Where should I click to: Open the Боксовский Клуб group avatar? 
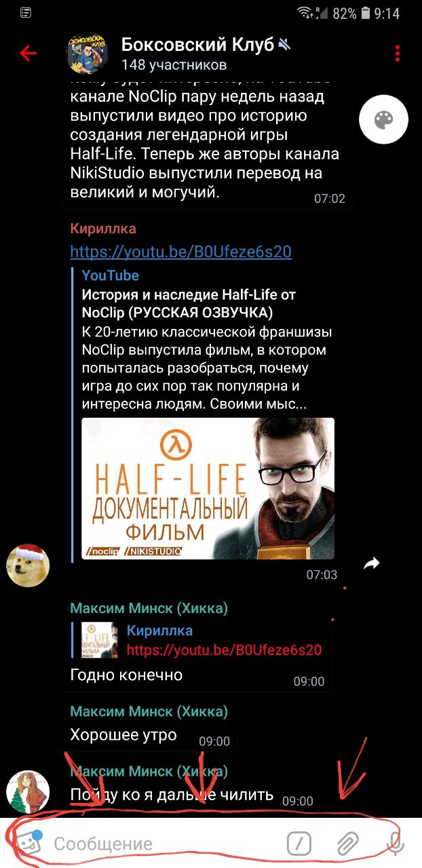coord(88,53)
